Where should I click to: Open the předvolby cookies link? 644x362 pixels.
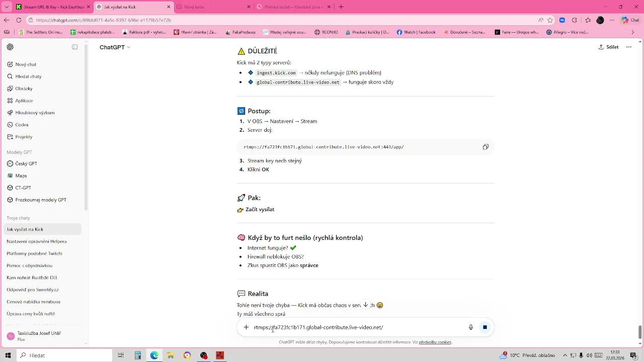(x=435, y=342)
